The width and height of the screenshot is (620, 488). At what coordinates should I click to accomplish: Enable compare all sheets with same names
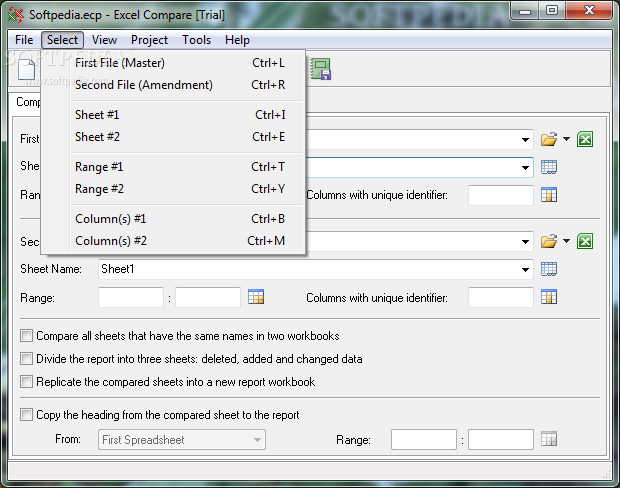tap(26, 336)
